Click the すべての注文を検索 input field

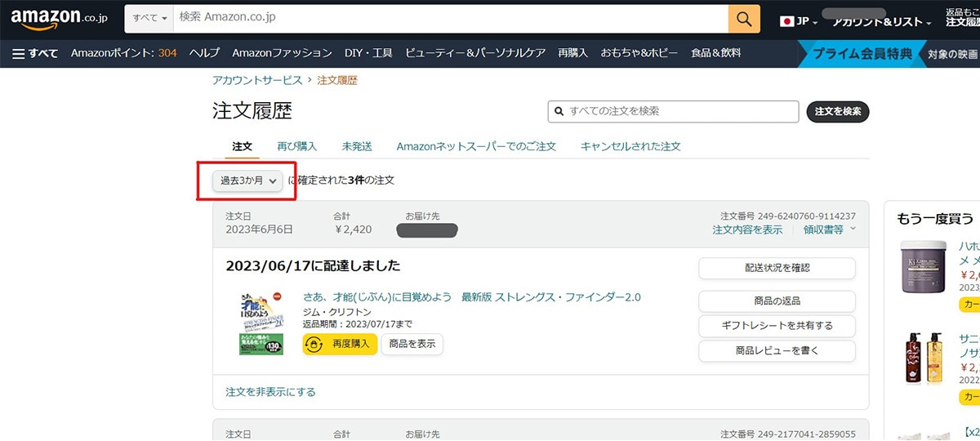coord(673,111)
